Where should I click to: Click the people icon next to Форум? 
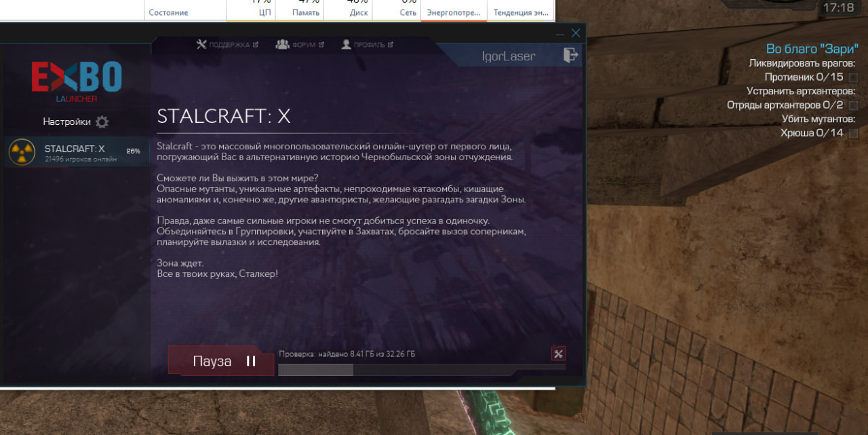[282, 45]
